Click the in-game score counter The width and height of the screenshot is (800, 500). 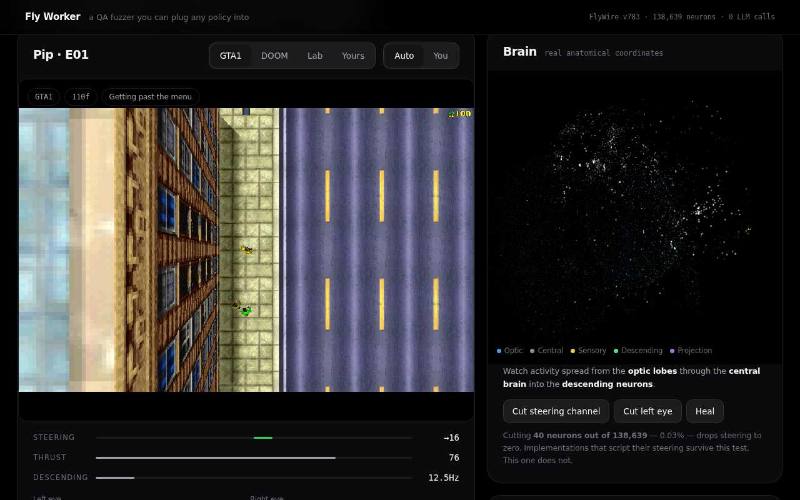point(460,114)
